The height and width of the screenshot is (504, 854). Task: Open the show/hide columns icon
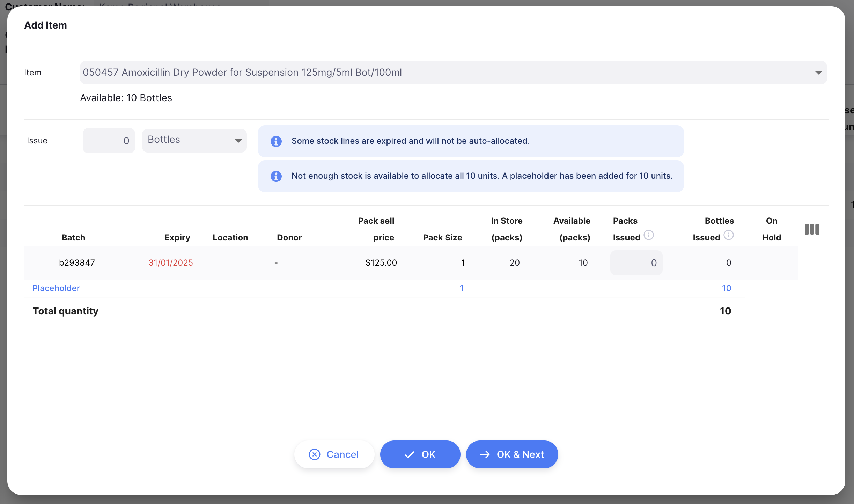812,229
